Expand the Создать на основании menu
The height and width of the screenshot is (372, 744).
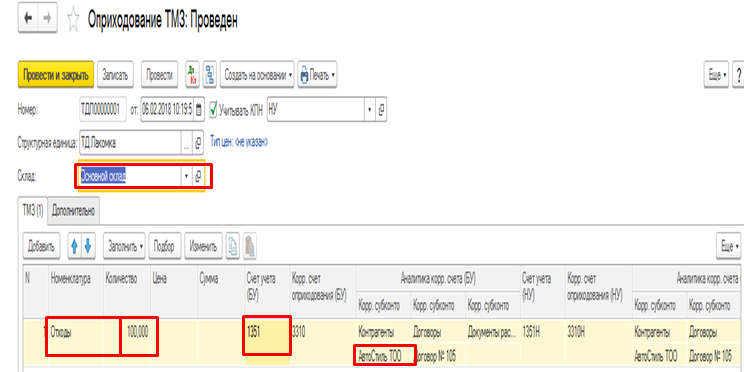point(257,75)
